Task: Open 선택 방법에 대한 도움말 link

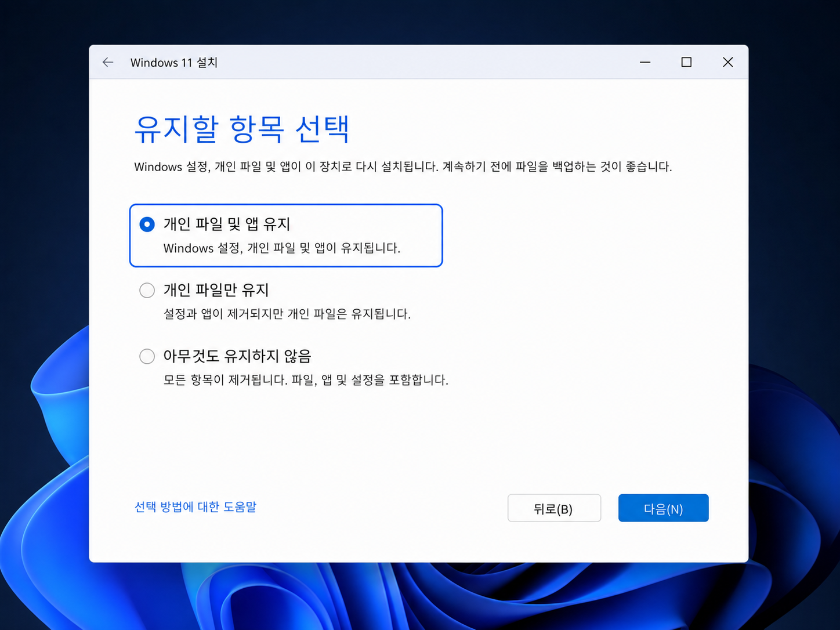Action: click(195, 507)
